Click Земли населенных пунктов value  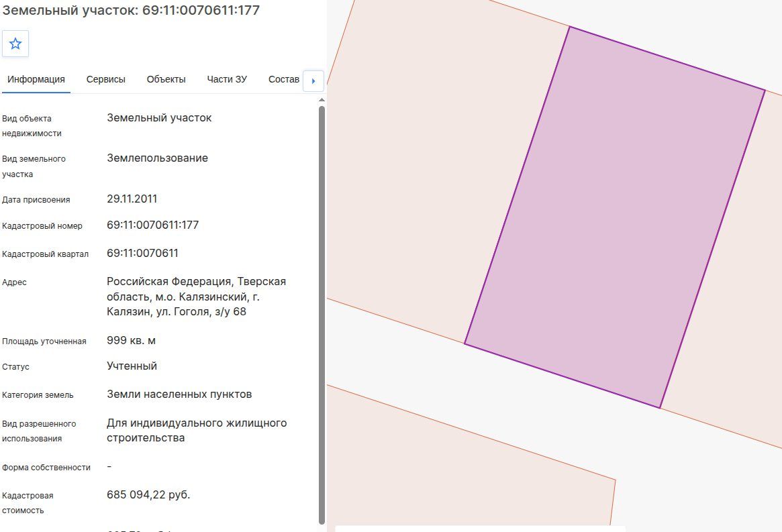[179, 394]
